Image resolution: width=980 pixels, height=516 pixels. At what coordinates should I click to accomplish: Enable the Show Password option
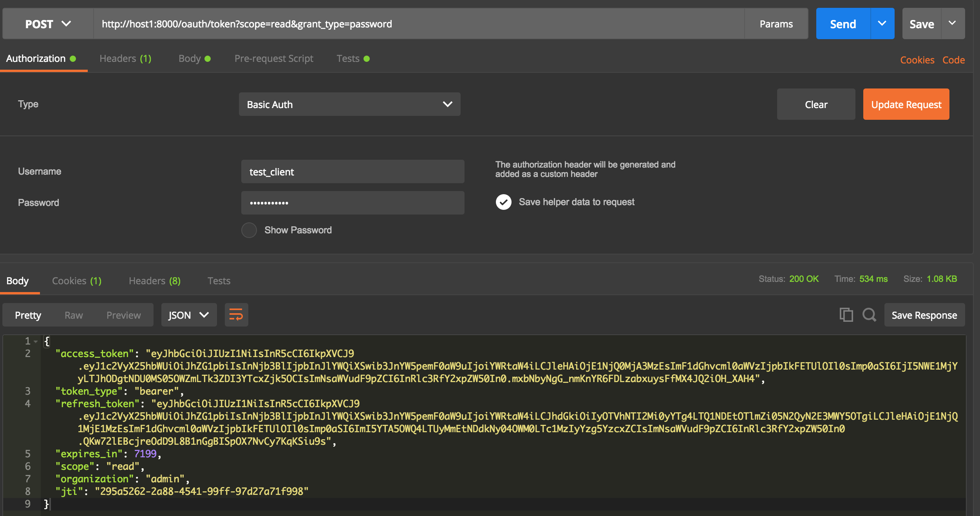click(x=249, y=230)
